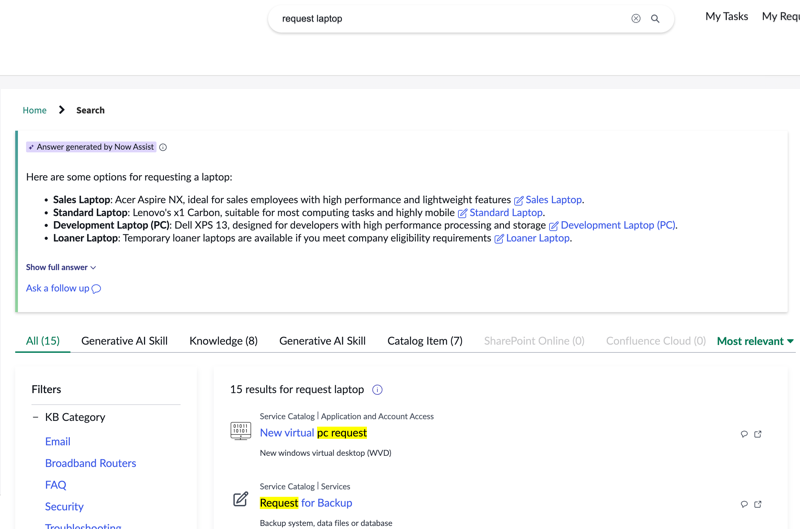The width and height of the screenshot is (800, 529).
Task: Filter by Broadband Routers category
Action: pos(91,463)
